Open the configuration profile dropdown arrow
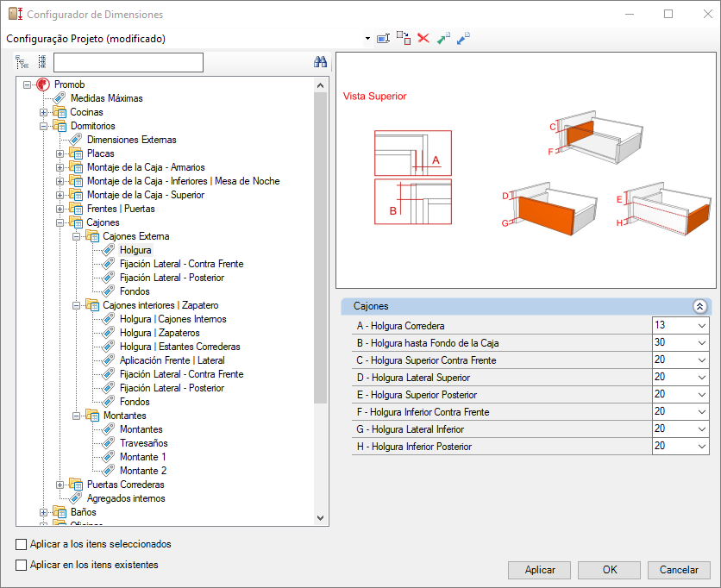This screenshot has width=721, height=588. tap(367, 39)
